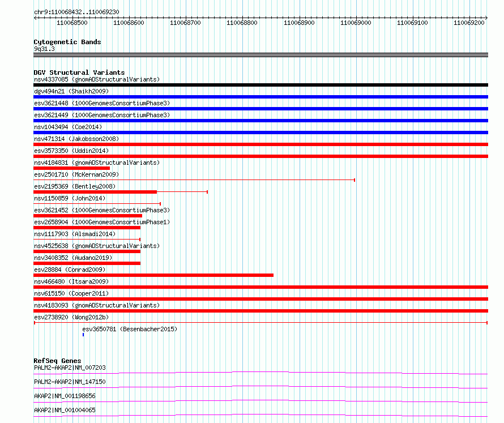Select the short red nsv4184831 bar

[72, 168]
